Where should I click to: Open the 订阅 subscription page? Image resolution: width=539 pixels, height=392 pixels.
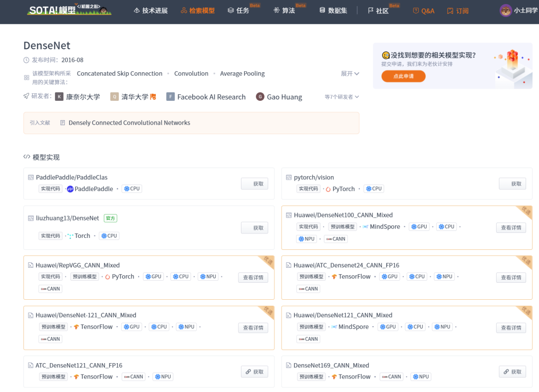[458, 11]
